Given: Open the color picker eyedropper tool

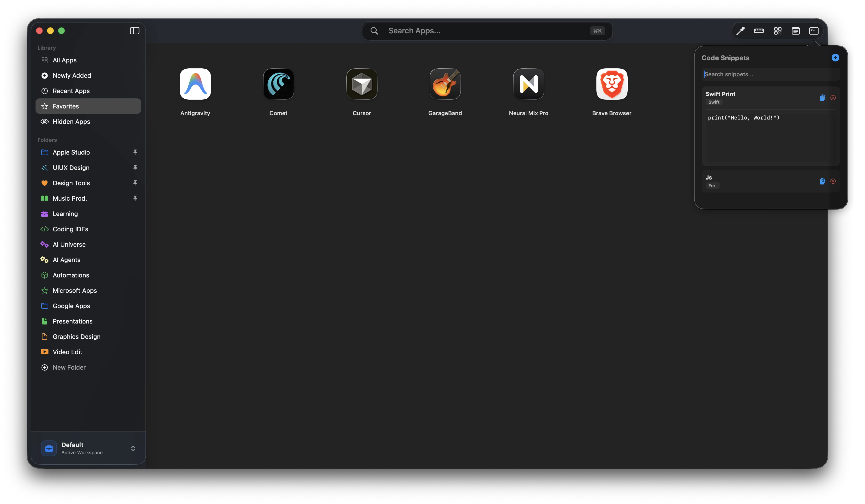Looking at the screenshot, I should (740, 31).
